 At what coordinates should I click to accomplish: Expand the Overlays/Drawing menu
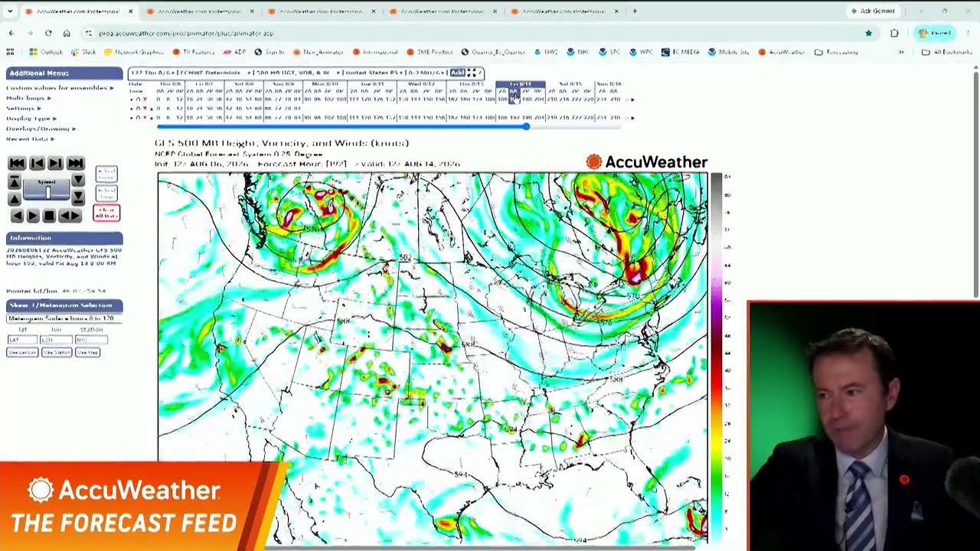tap(41, 129)
